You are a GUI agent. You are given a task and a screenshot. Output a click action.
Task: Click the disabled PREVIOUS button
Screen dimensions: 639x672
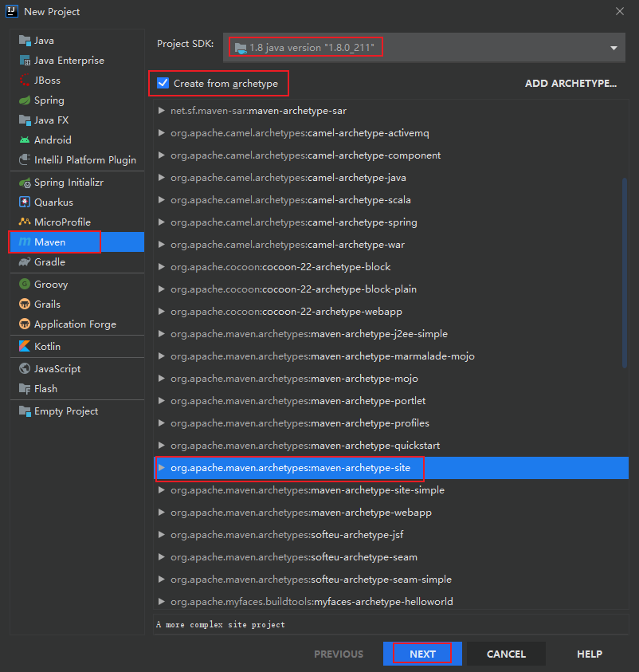coord(339,654)
